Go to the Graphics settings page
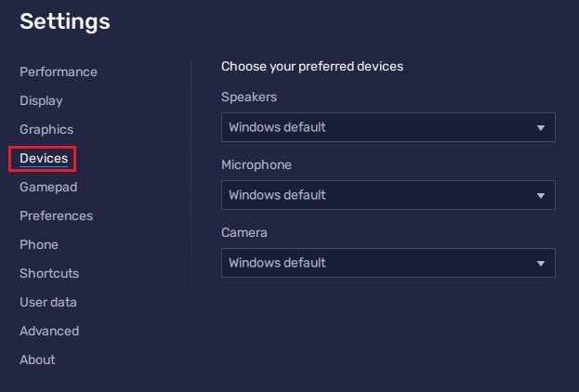 [46, 129]
